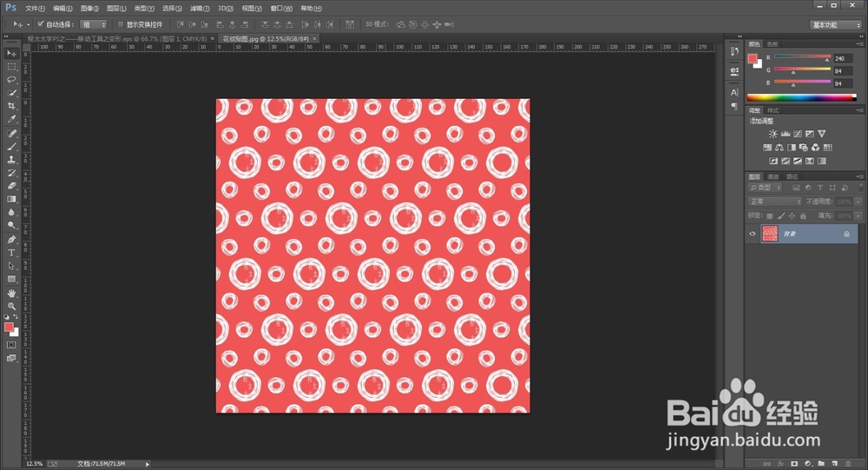This screenshot has width=868, height=470.
Task: Select the Clone Stamp tool
Action: click(11, 160)
